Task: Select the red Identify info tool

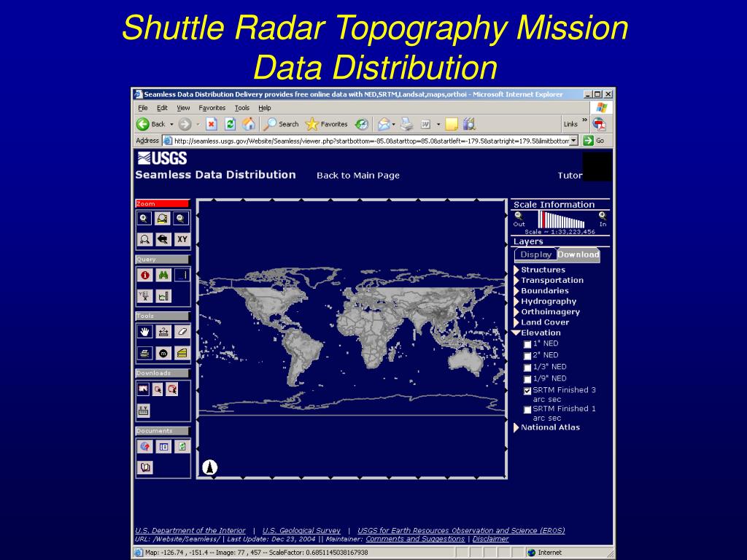Action: [x=144, y=275]
